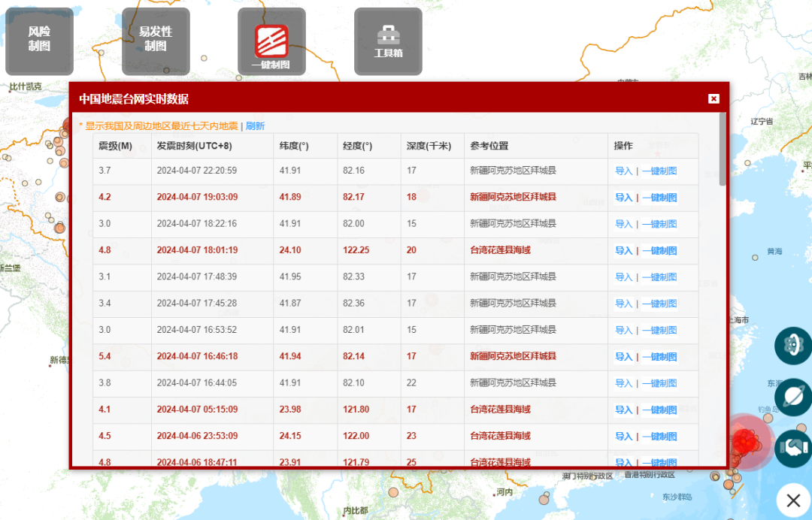Click the 香港特别行政区 map label

pyautogui.click(x=650, y=474)
